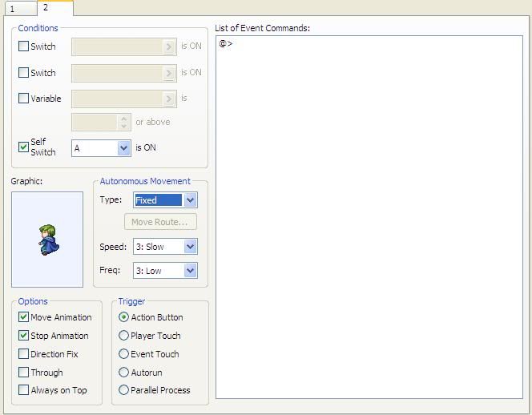Viewport: 532px width, 415px height.
Task: Uncheck the Self Switch condition
Action: click(x=23, y=147)
